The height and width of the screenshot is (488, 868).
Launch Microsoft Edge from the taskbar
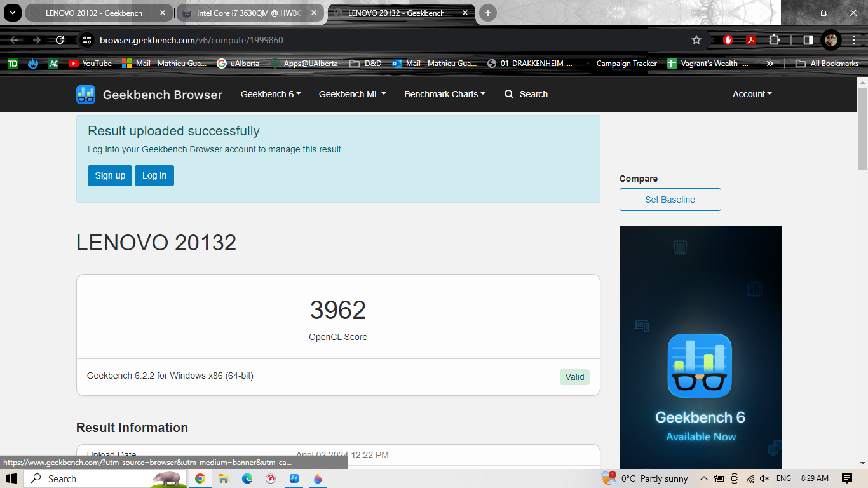(247, 478)
